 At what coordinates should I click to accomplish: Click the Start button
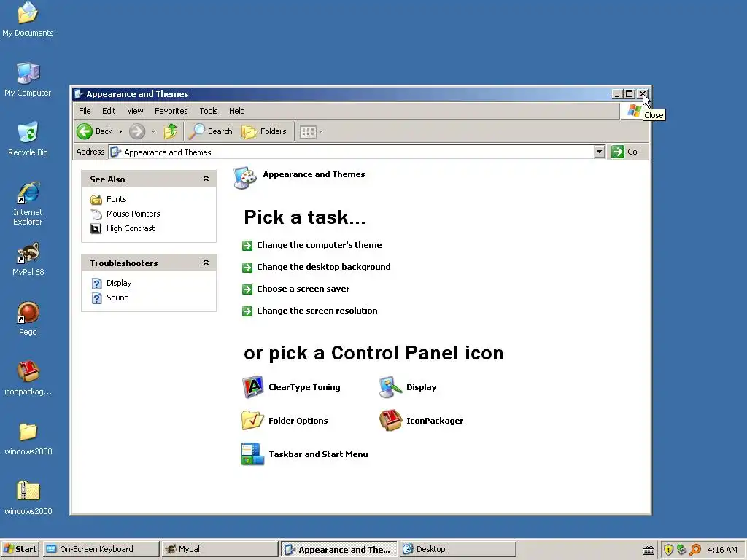point(21,549)
